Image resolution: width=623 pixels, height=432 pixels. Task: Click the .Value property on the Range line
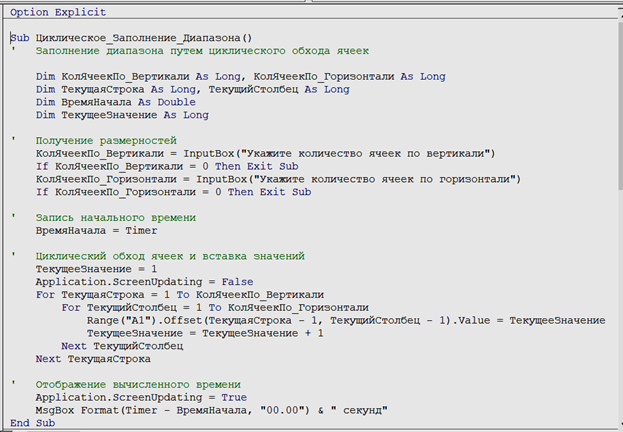[470, 320]
